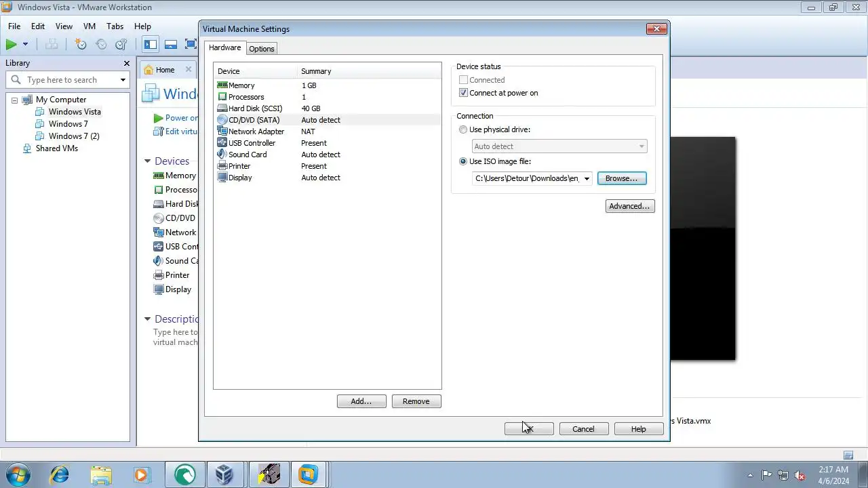Image resolution: width=868 pixels, height=488 pixels.
Task: Switch to the Options tab
Action: click(261, 49)
